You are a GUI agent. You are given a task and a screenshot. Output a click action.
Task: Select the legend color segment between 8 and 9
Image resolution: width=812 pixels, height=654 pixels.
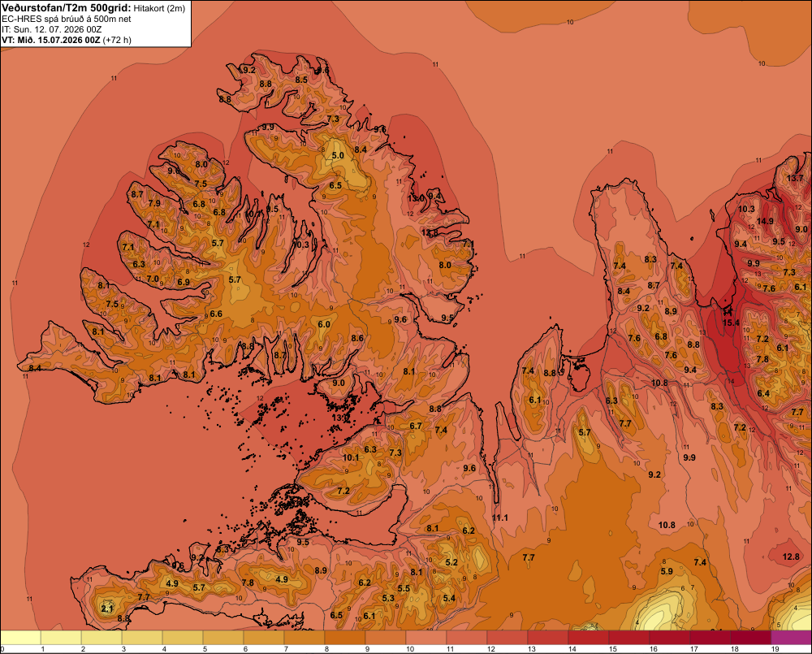point(345,638)
